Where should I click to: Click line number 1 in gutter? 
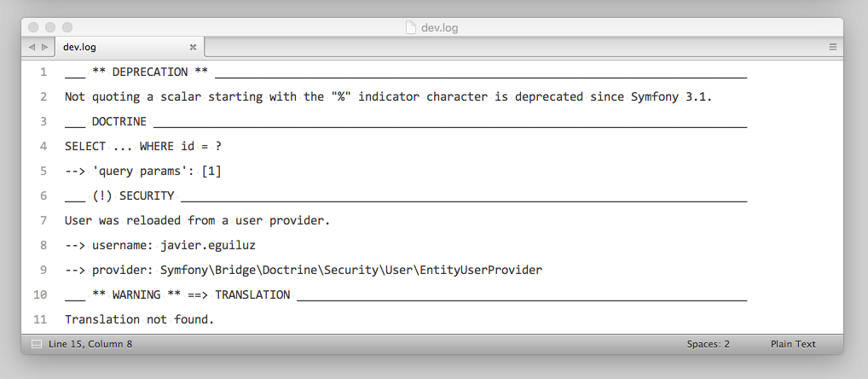(43, 72)
